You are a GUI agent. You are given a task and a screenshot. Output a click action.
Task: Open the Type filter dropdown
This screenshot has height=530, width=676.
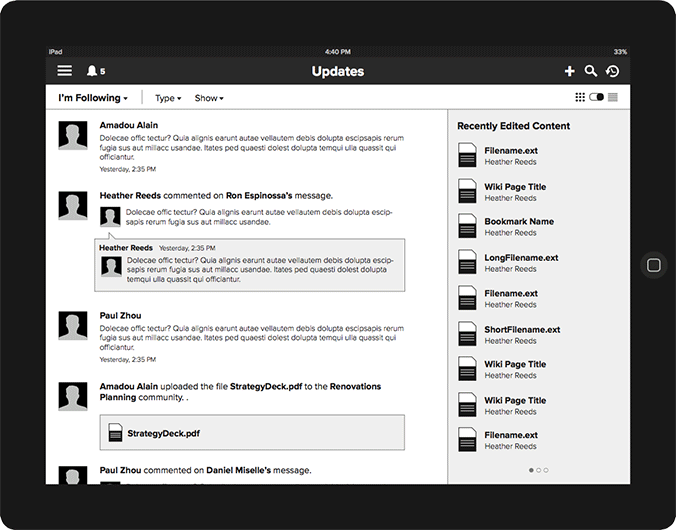(x=168, y=98)
